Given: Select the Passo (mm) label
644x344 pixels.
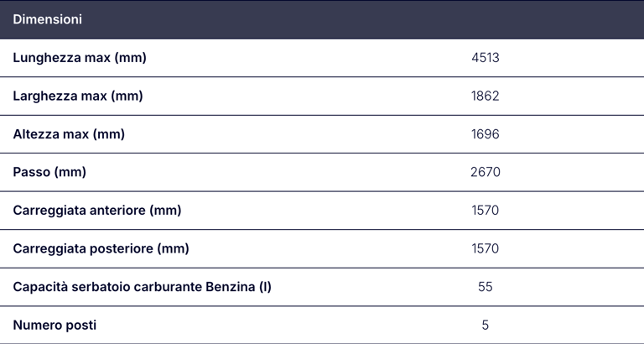Looking at the screenshot, I should coord(49,172).
